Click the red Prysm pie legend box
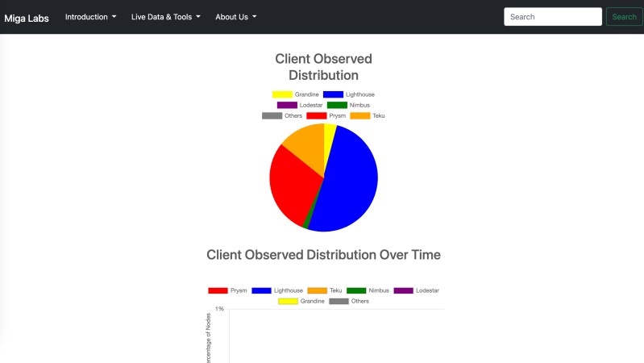Viewport: 644px width, 363px height. (316, 115)
